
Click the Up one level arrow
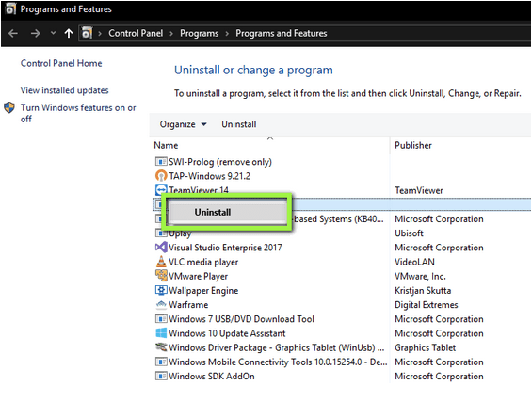pos(69,33)
